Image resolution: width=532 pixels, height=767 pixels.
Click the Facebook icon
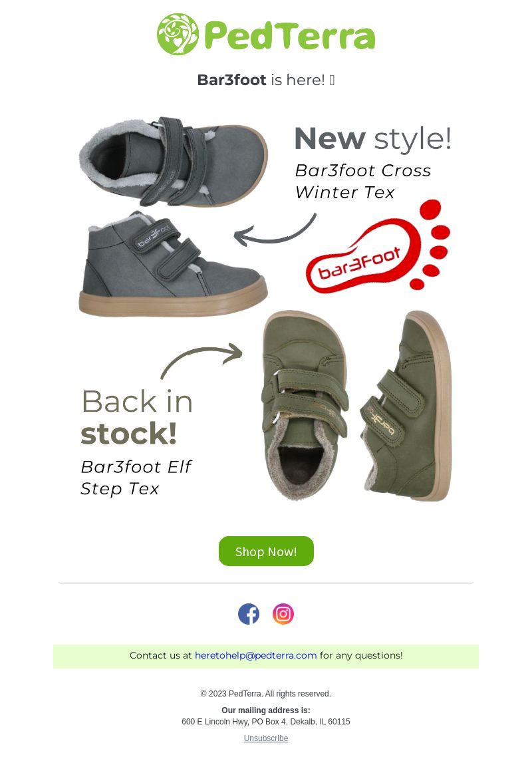click(249, 614)
